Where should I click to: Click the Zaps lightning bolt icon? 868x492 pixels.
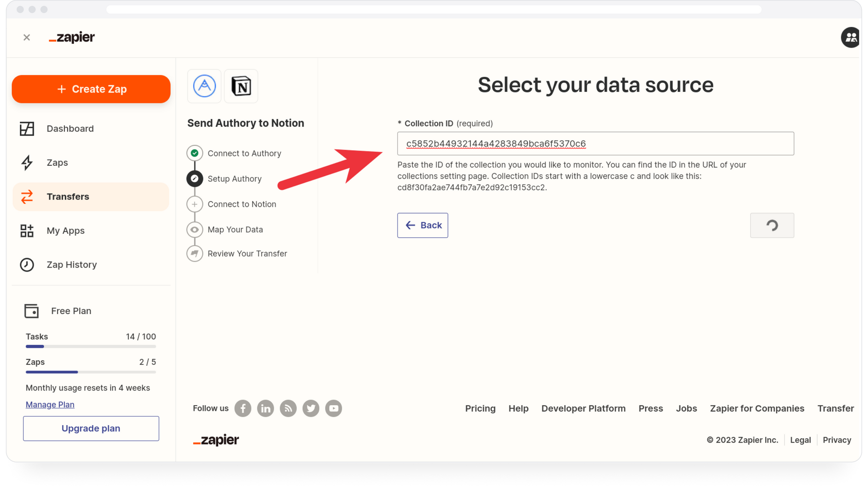[27, 162]
